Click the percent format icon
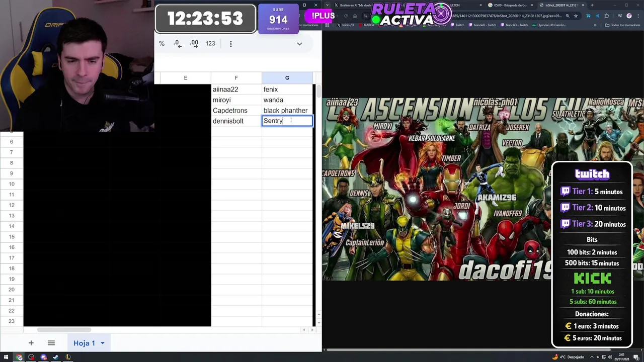The image size is (644, 362). pyautogui.click(x=162, y=44)
